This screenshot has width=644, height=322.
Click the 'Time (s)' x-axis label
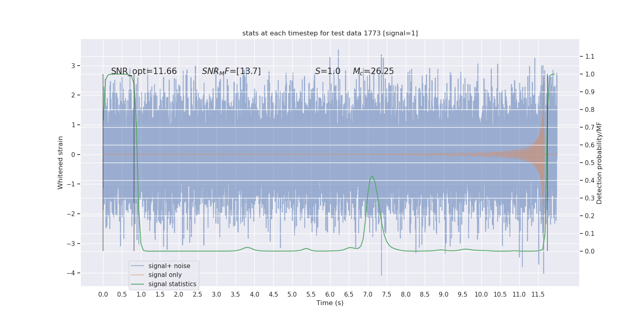tap(330, 303)
